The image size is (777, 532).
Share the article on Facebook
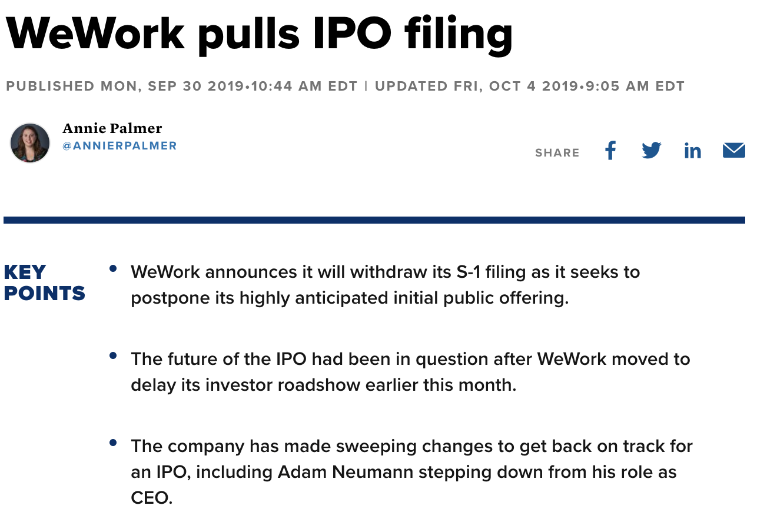pos(610,151)
